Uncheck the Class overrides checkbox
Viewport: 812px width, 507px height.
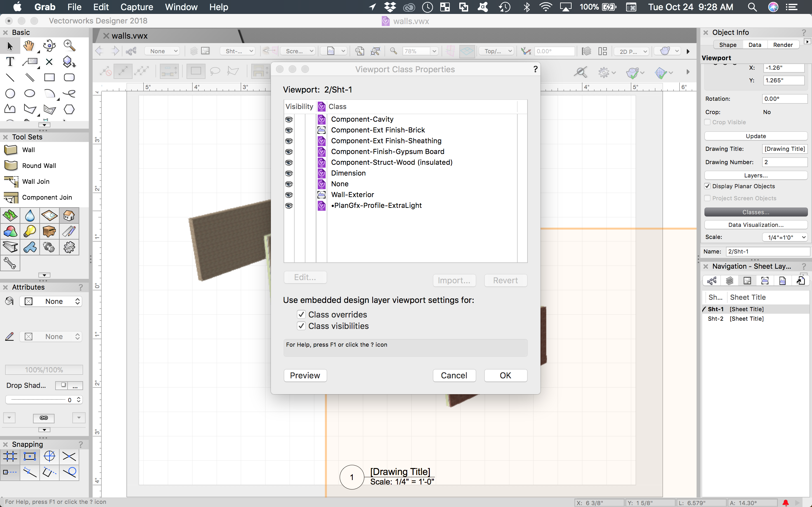coord(301,314)
